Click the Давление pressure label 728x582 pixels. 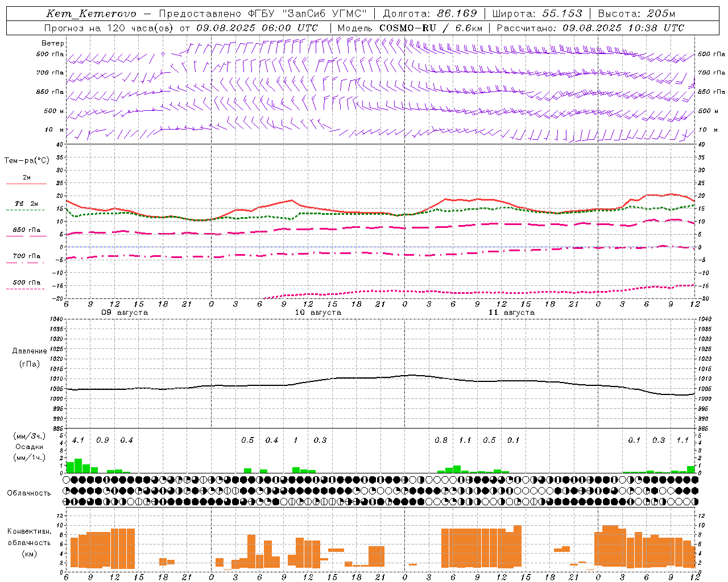point(30,351)
